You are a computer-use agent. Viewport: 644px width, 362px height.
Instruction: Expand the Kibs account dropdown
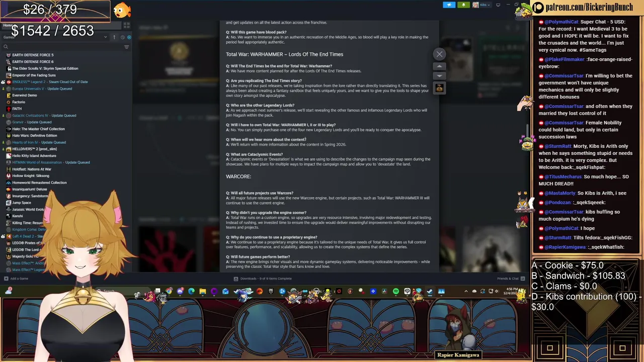click(484, 5)
